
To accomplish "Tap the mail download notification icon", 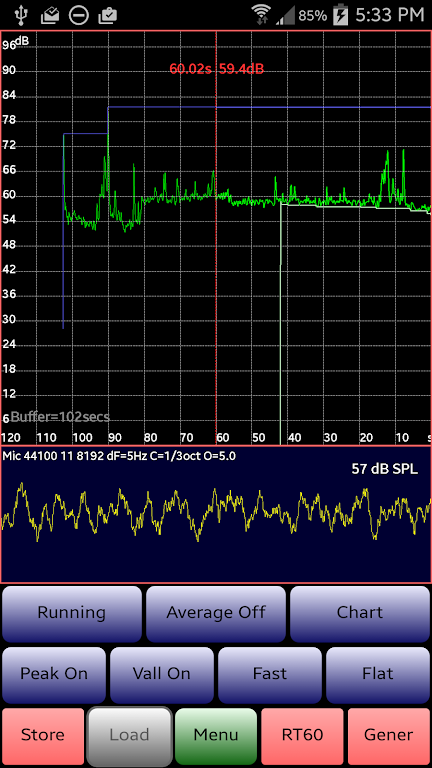I will 49,16.
